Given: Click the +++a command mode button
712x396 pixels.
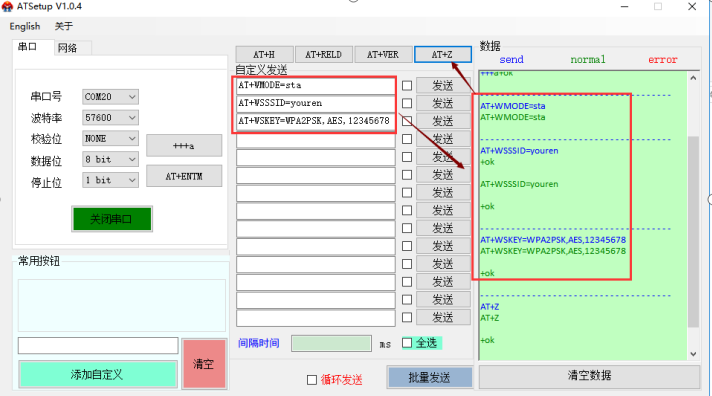Looking at the screenshot, I should (184, 146).
